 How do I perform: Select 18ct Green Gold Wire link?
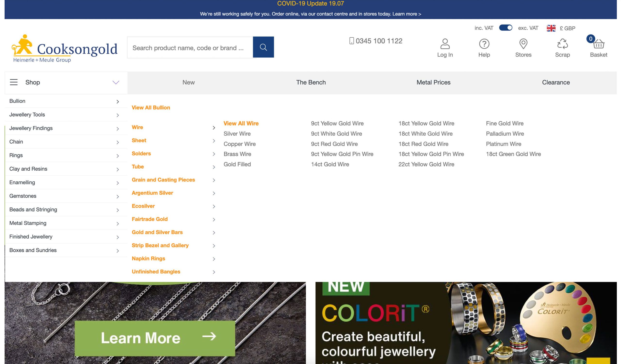point(513,154)
